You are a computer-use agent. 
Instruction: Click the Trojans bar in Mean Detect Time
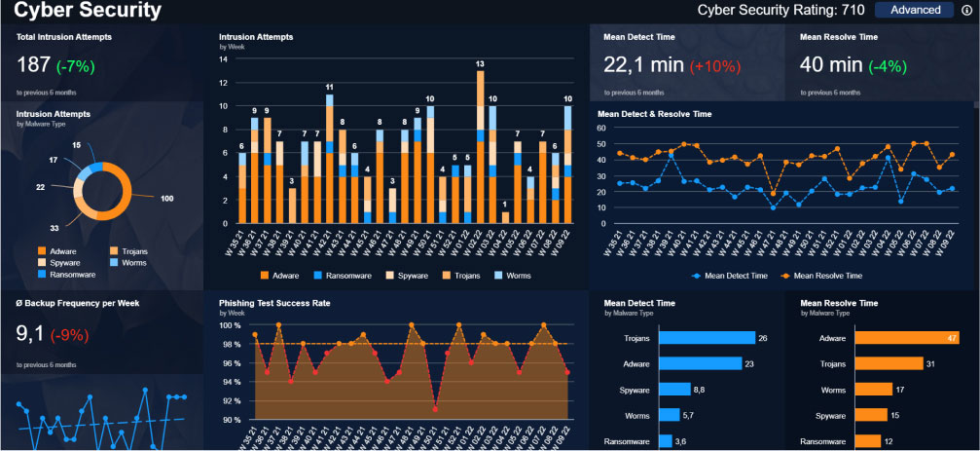click(x=707, y=338)
